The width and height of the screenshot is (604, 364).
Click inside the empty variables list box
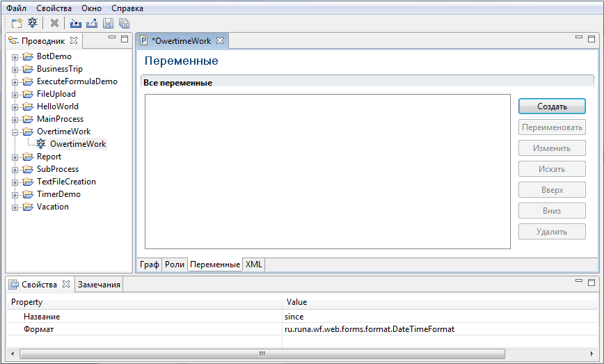tap(328, 171)
